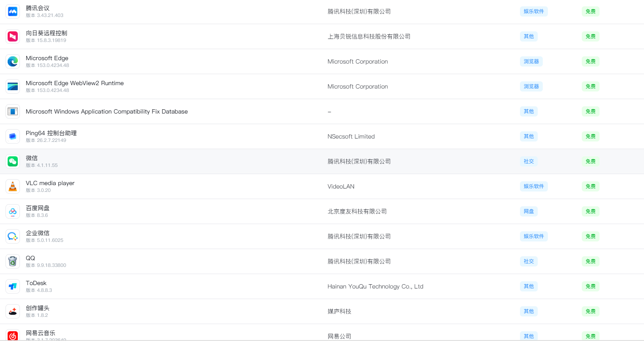The height and width of the screenshot is (341, 644).
Task: Click the VLC media player cone icon
Action: click(x=13, y=186)
